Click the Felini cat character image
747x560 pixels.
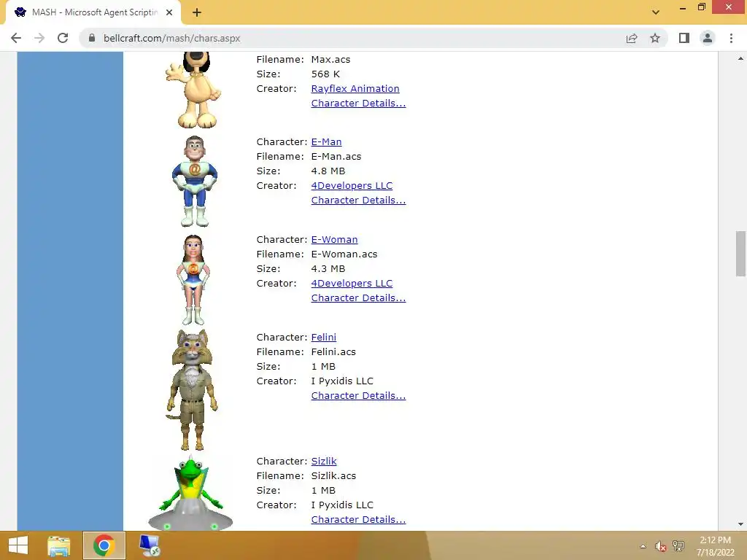tap(192, 389)
